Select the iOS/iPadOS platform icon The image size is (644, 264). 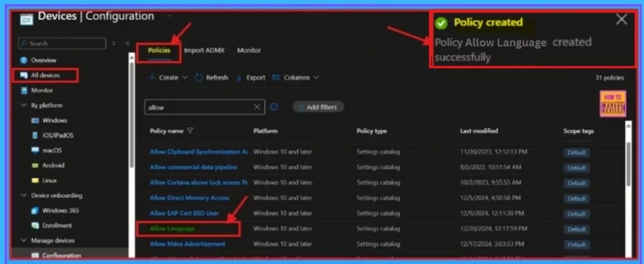pyautogui.click(x=35, y=136)
